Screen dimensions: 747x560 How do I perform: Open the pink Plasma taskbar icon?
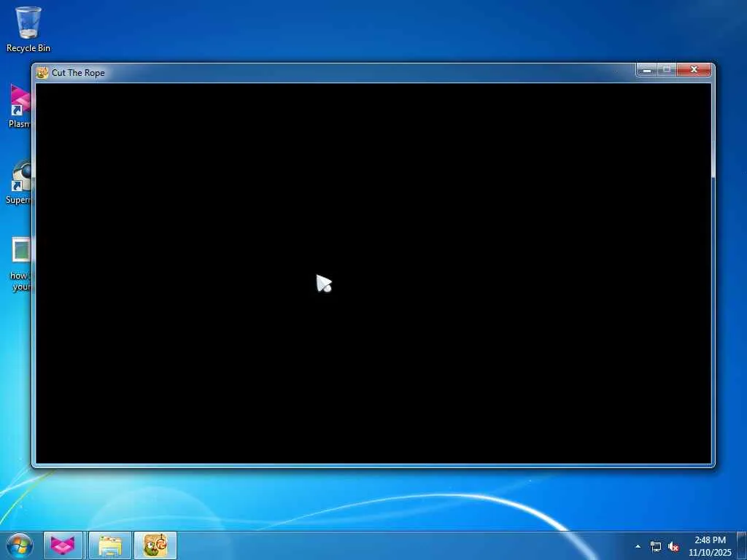coord(63,545)
